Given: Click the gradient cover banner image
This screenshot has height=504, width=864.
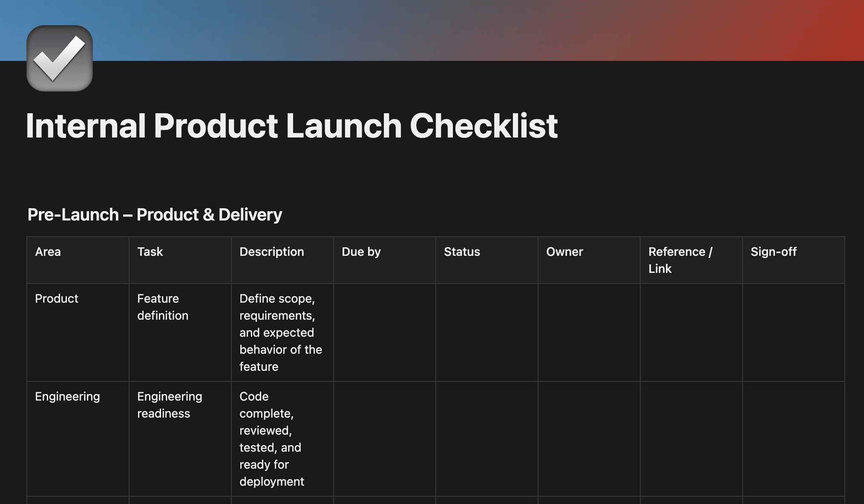Looking at the screenshot, I should tap(469, 30).
